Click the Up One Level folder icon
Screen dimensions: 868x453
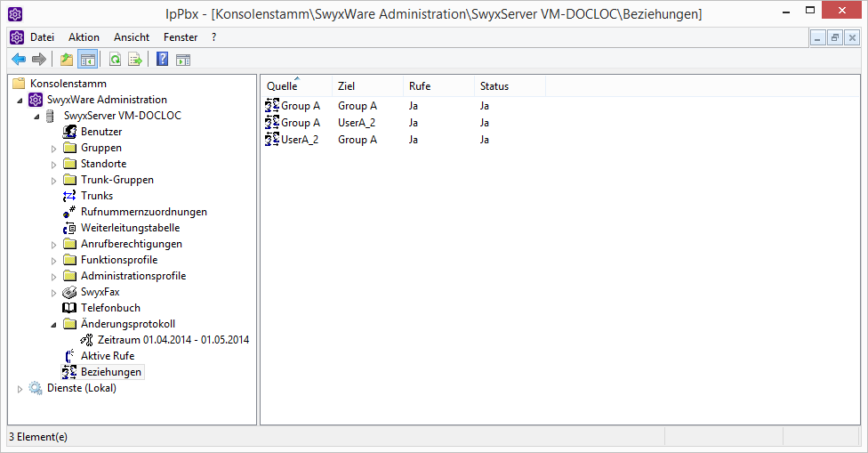[67, 60]
